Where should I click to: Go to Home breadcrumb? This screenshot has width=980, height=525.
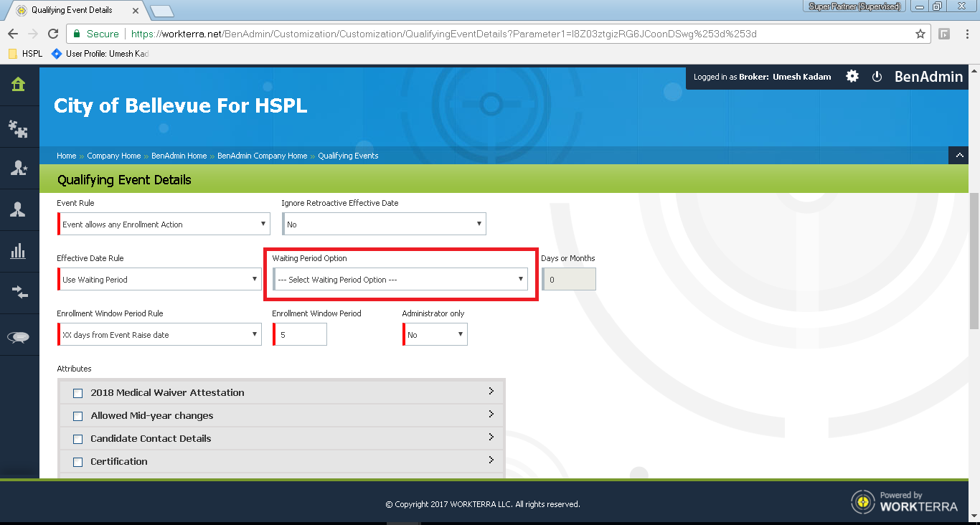[x=66, y=156]
